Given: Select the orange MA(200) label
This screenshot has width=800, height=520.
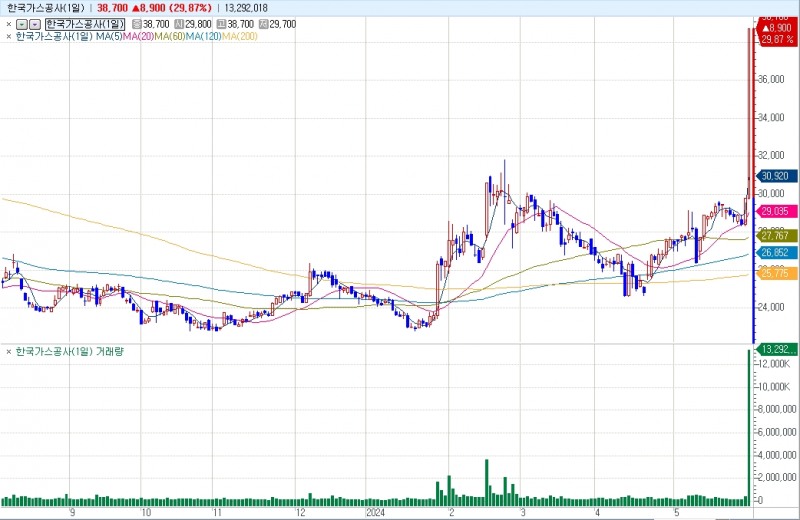Looking at the screenshot, I should point(239,37).
